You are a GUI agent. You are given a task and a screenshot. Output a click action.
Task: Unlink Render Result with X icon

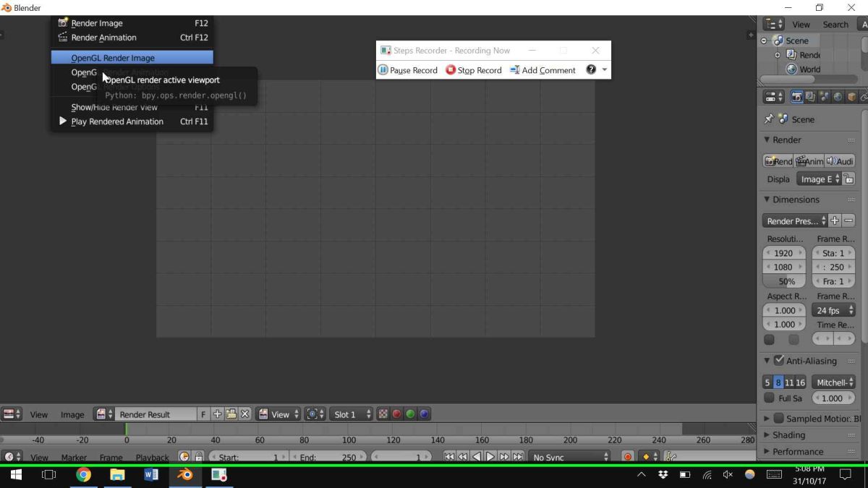pyautogui.click(x=245, y=414)
